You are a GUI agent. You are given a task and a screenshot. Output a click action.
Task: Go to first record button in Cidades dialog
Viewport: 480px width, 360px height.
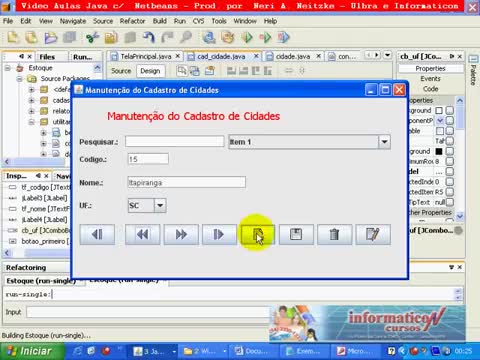(97, 235)
